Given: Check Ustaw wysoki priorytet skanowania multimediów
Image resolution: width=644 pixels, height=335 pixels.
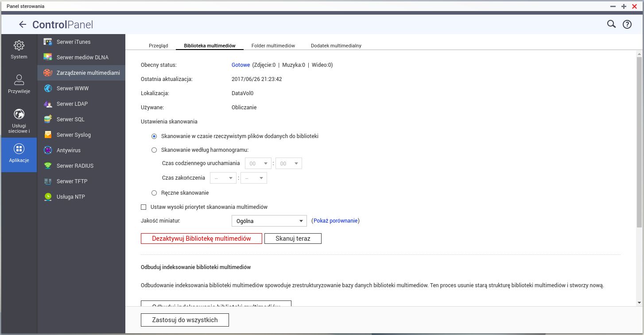Looking at the screenshot, I should coord(143,207).
